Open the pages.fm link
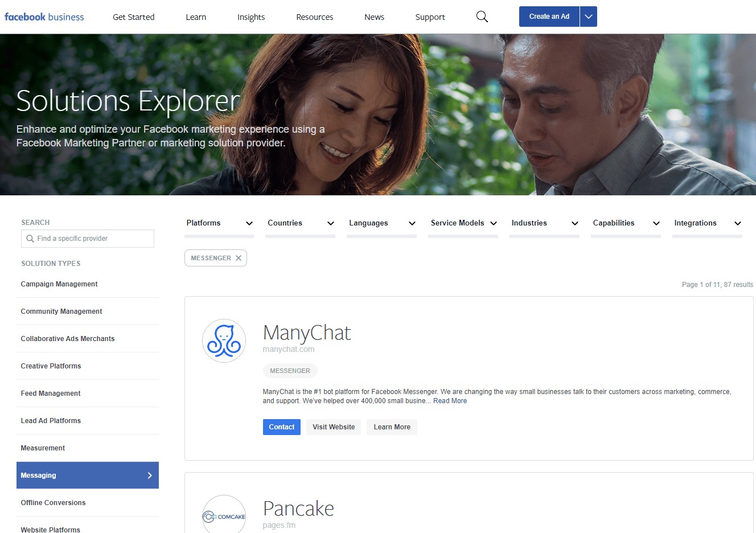The height and width of the screenshot is (533, 756). 279,525
